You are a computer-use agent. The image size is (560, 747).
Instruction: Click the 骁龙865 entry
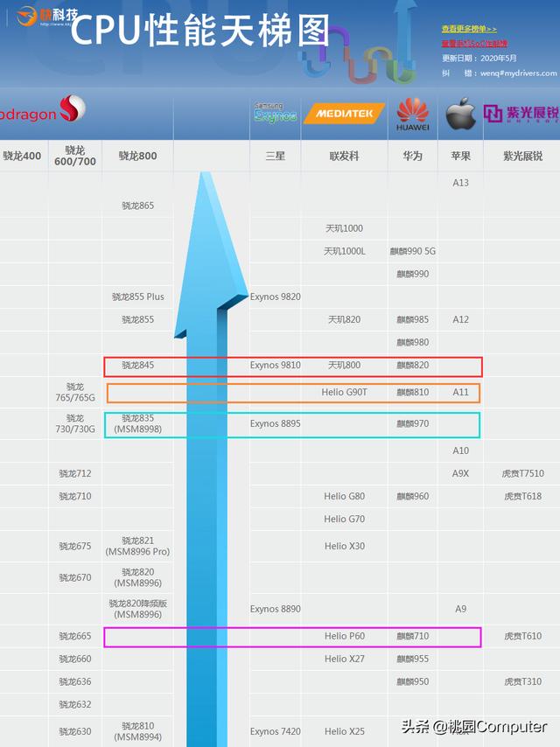click(137, 206)
